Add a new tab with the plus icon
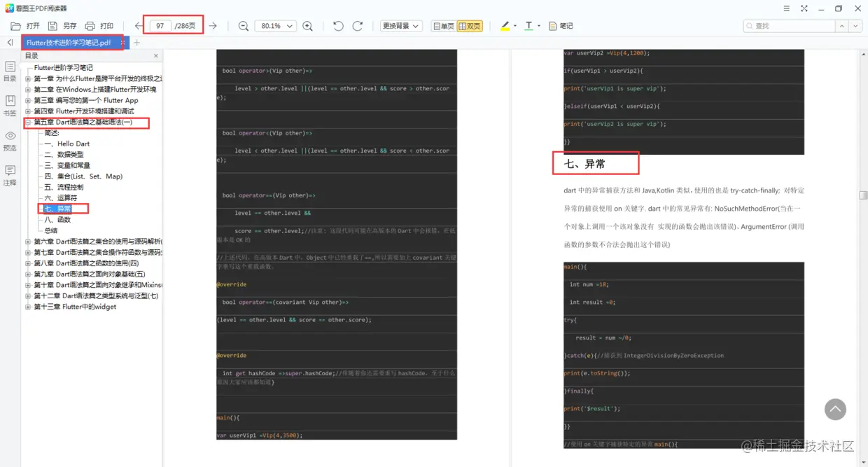This screenshot has width=868, height=467. click(x=137, y=43)
